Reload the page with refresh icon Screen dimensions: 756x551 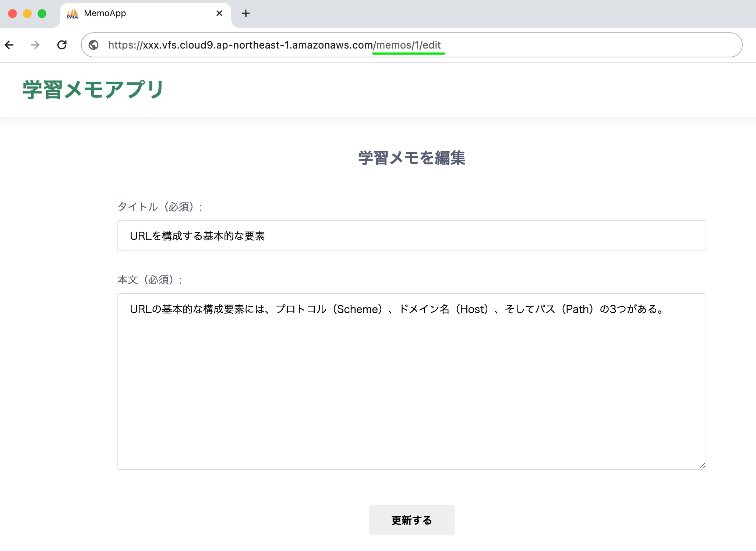pos(62,45)
